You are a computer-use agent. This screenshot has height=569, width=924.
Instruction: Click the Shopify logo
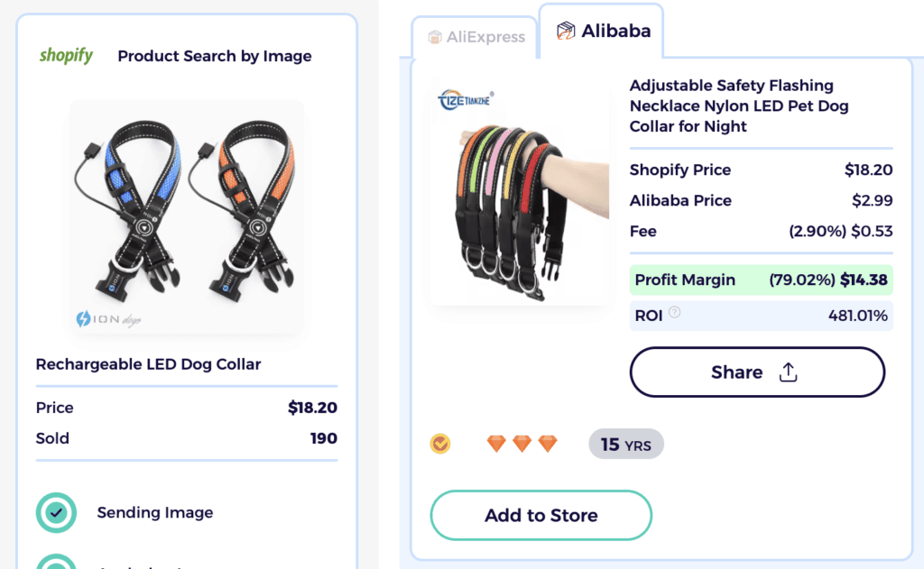66,56
